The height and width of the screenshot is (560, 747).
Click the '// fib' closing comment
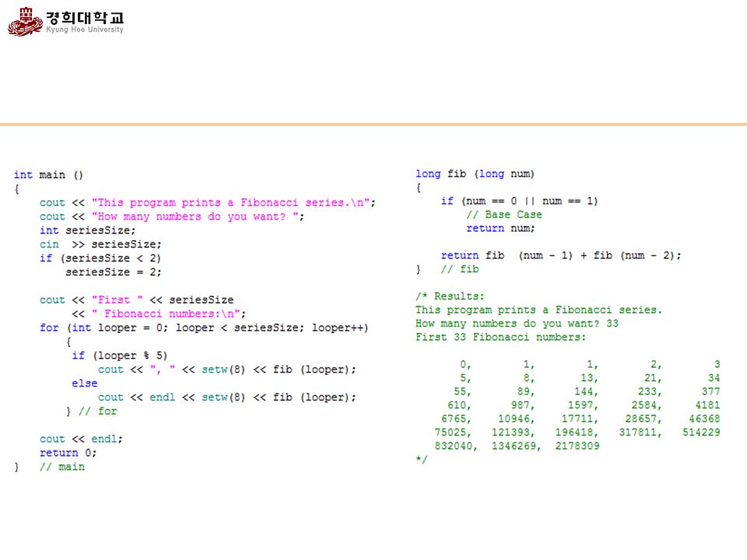click(460, 269)
